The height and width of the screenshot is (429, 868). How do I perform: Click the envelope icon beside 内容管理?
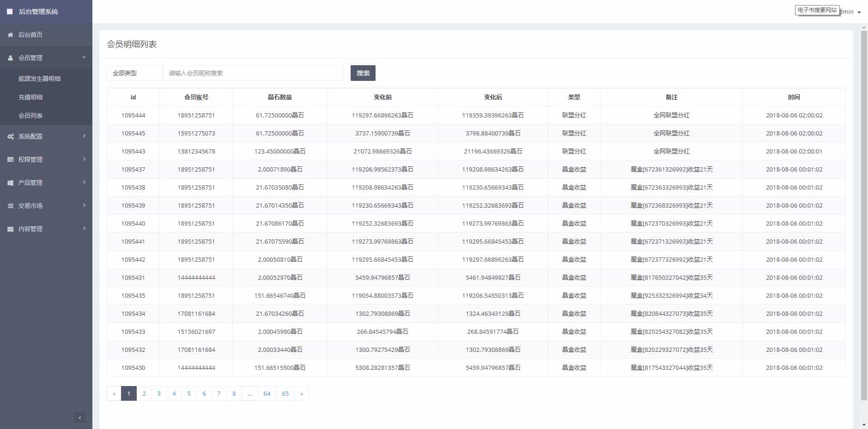(10, 229)
